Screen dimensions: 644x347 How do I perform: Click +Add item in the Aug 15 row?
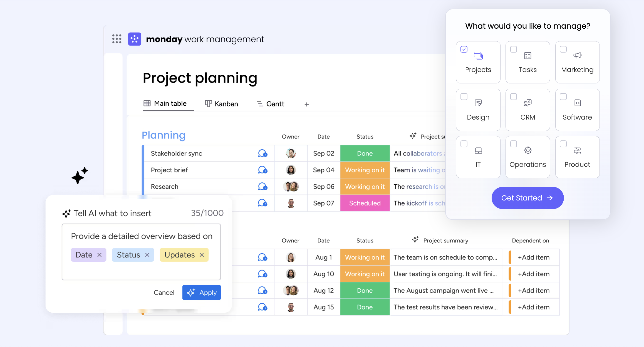(534, 307)
